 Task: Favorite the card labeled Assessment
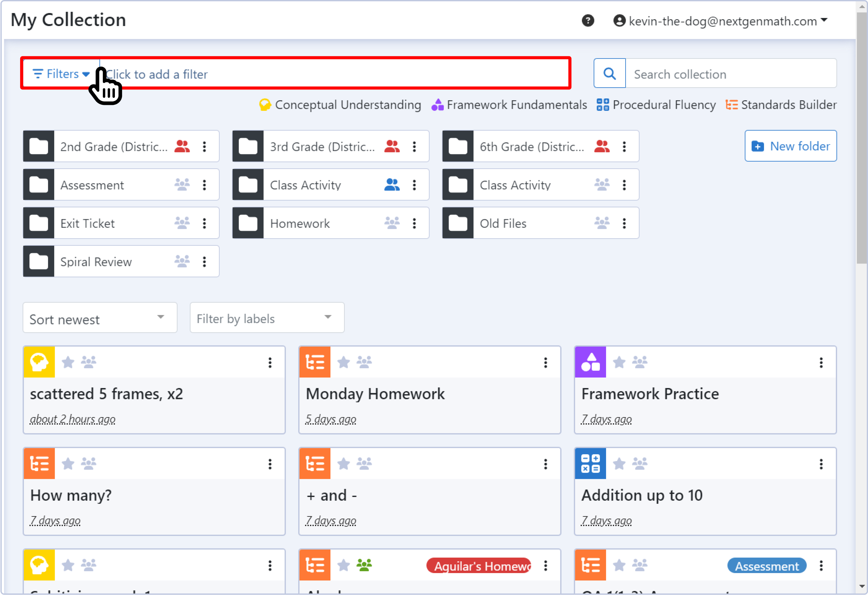tap(619, 565)
